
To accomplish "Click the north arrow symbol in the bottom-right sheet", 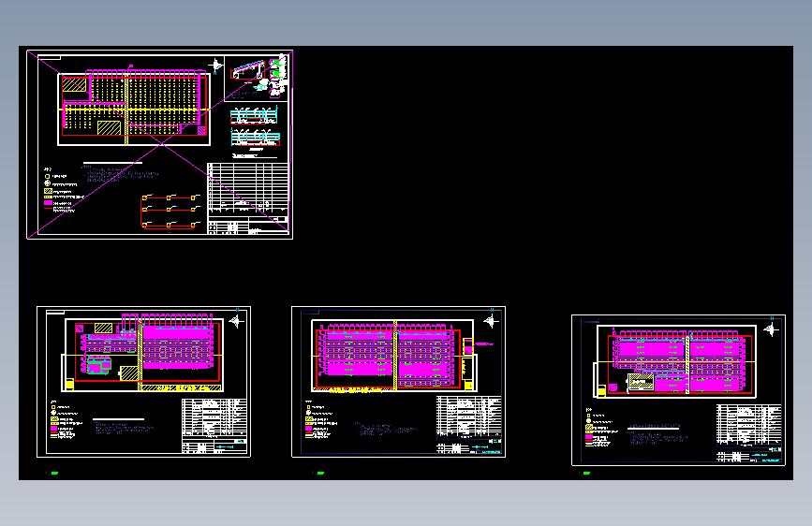I will point(771,329).
